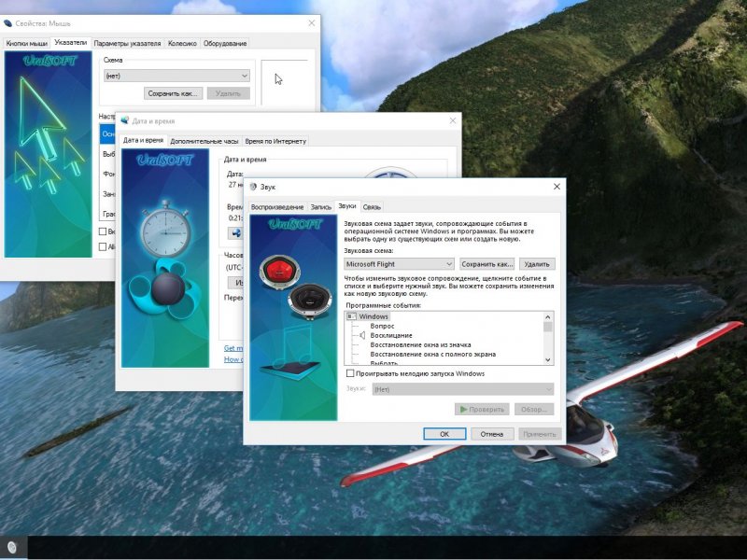Screen dimensions: 747x560
Task: Click the mouse icon in Mouse Properties title bar
Action: [7, 22]
